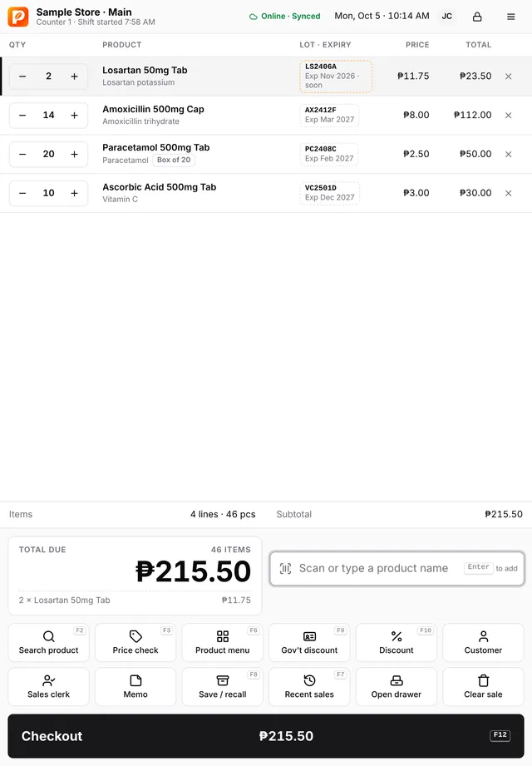Click the Ascorbic Acid quantity value 10
The image size is (532, 766).
(x=48, y=193)
